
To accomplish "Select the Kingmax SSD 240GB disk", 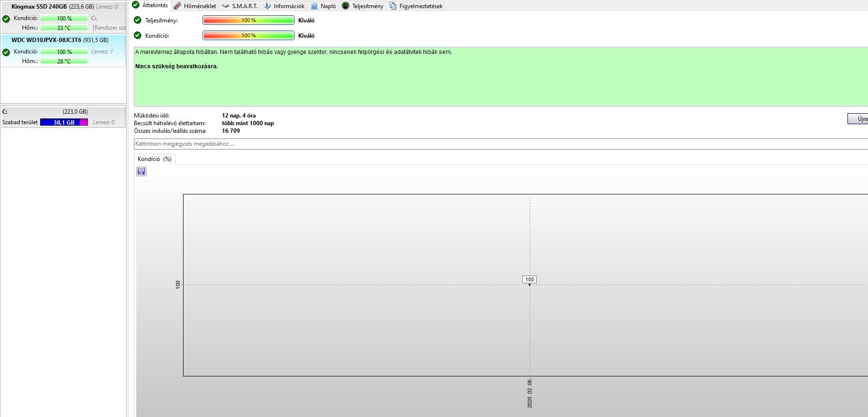I will tap(64, 17).
